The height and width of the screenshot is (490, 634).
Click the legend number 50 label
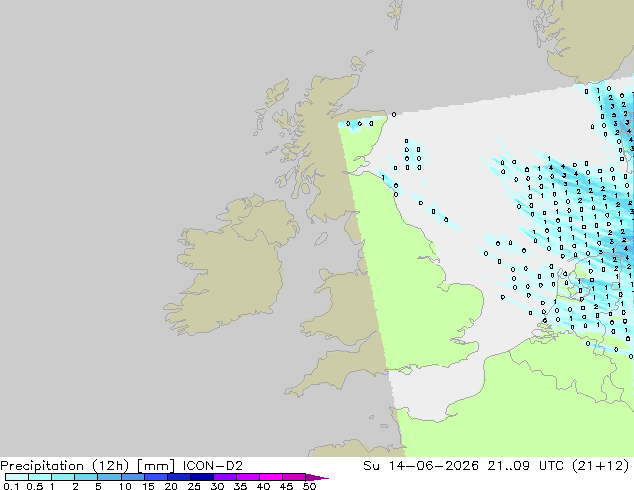tap(309, 486)
